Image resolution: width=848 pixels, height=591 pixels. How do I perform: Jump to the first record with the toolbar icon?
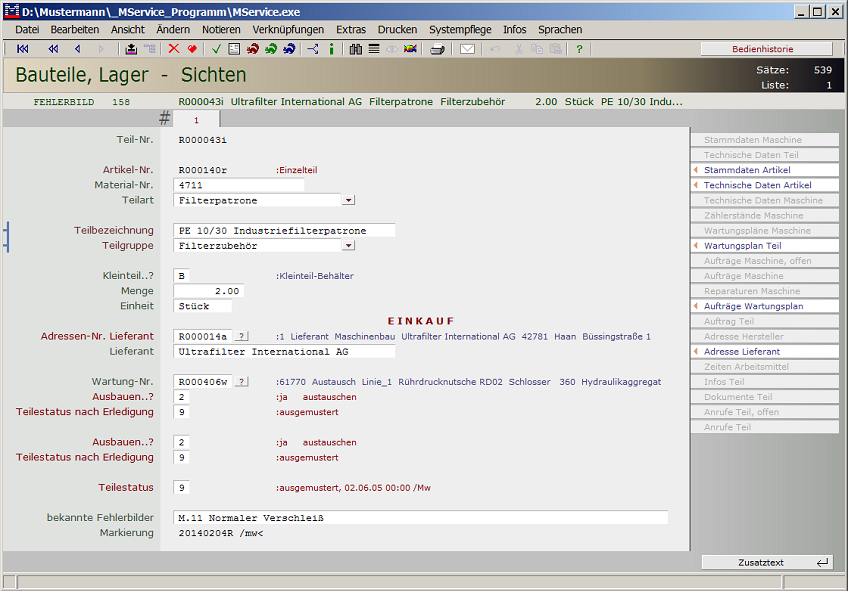[x=23, y=49]
